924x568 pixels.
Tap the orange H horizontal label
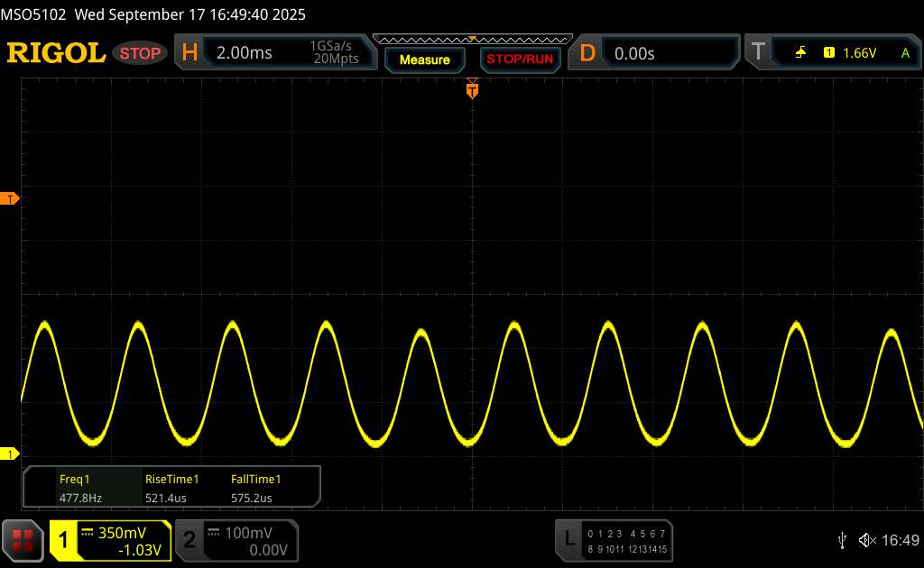point(189,53)
